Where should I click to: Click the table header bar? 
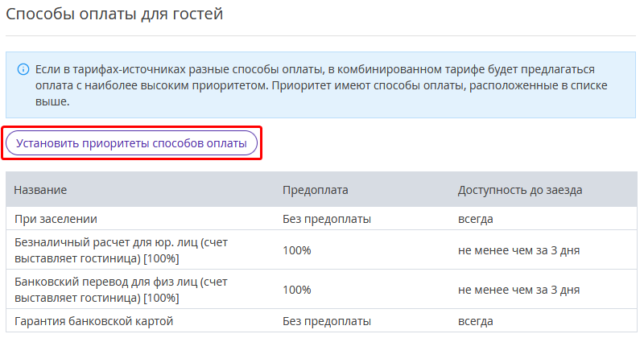pyautogui.click(x=321, y=189)
